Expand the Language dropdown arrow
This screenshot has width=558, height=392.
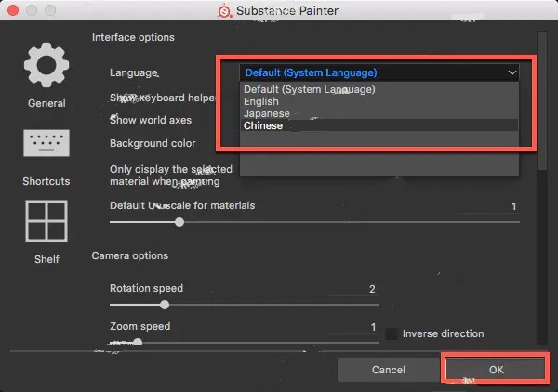511,72
